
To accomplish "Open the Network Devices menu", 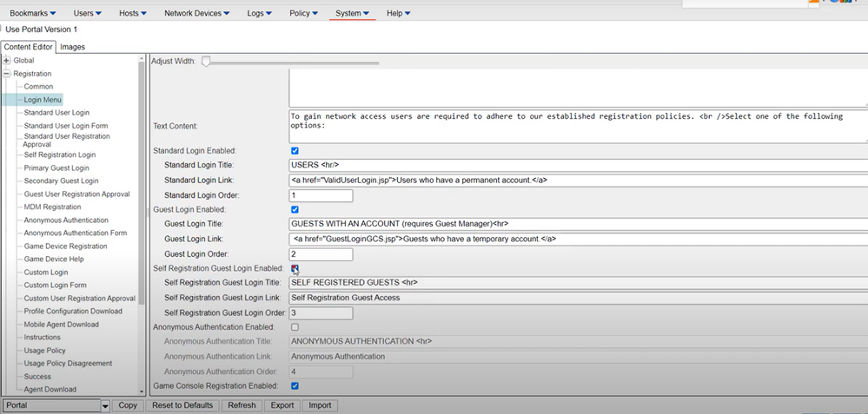I will click(197, 13).
